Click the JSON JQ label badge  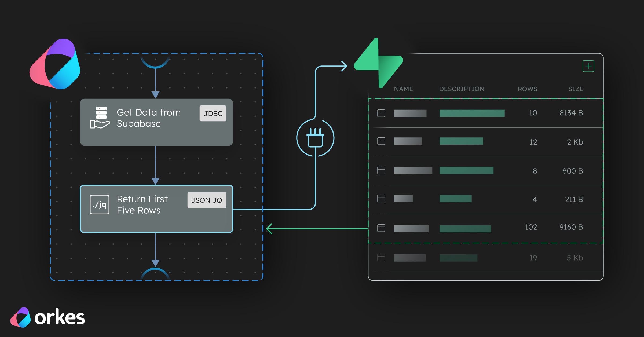206,200
